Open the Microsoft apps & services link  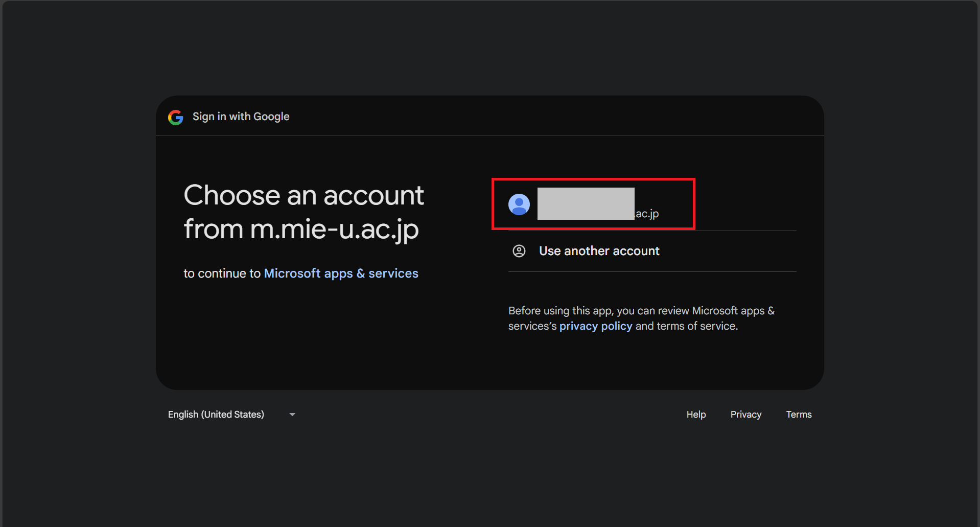pos(341,273)
